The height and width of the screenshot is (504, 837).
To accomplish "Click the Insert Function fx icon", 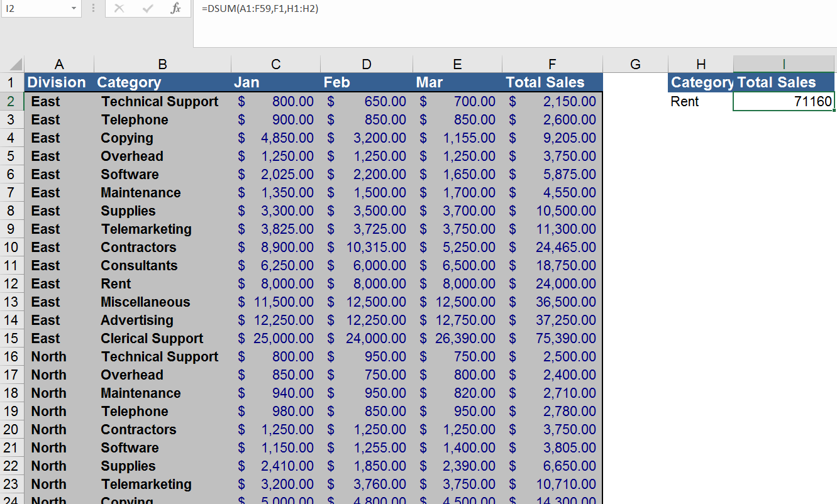I will point(176,9).
